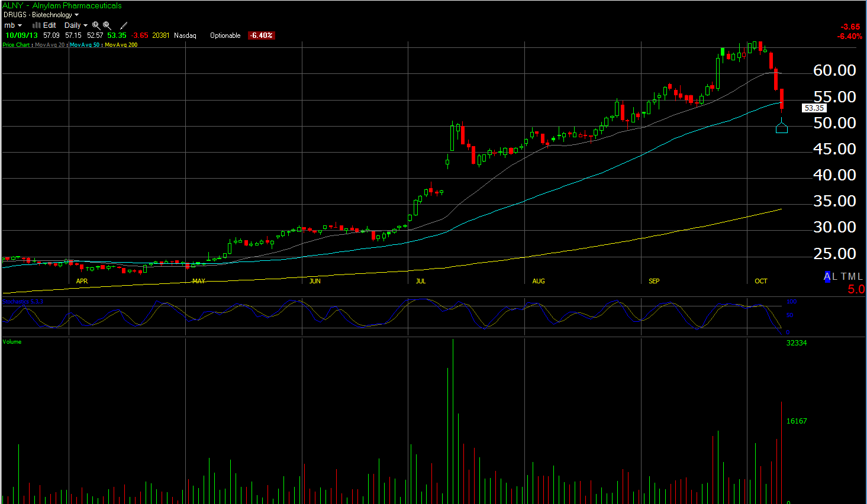Click the 60.00 price axis label
This screenshot has height=504, width=867.
tap(834, 70)
